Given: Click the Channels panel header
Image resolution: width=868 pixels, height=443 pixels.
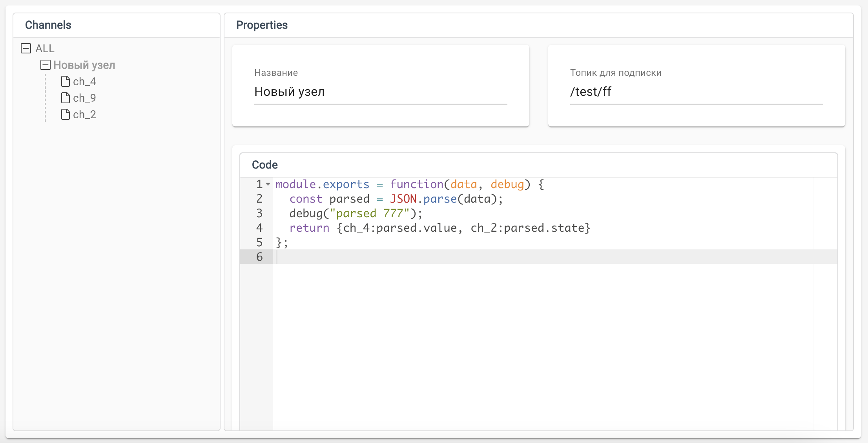Looking at the screenshot, I should 48,25.
